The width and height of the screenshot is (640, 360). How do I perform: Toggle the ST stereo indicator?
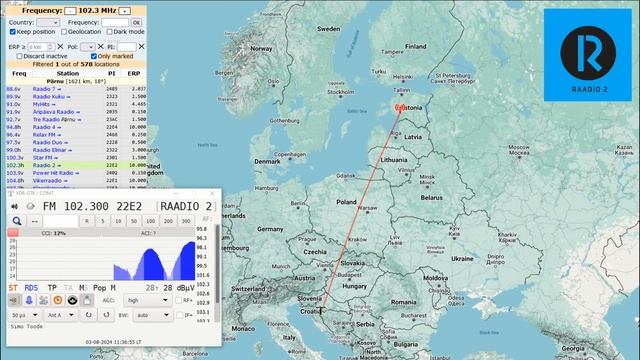coord(13,288)
